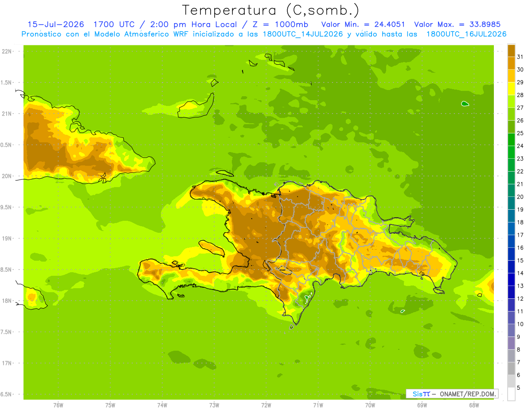Image resolution: width=532 pixels, height=411 pixels.
Task: Click the colorbar label '5'
Action: [x=519, y=388]
